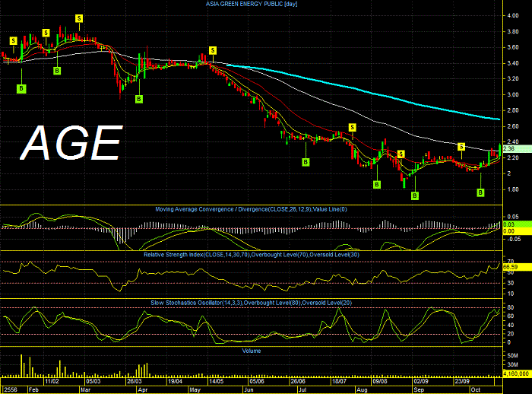Viewport: 532px width, 394px height.
Task: Click the 3.20 price axis label
Action: [x=513, y=78]
